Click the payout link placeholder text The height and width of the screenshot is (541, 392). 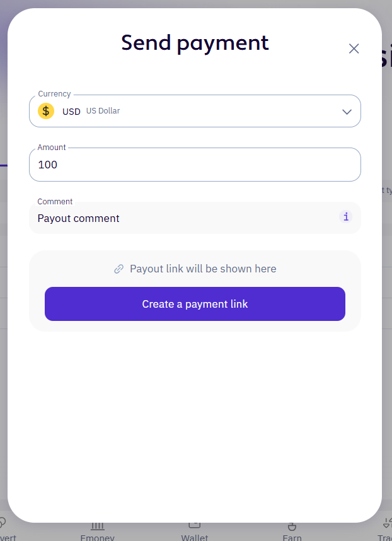coord(202,269)
